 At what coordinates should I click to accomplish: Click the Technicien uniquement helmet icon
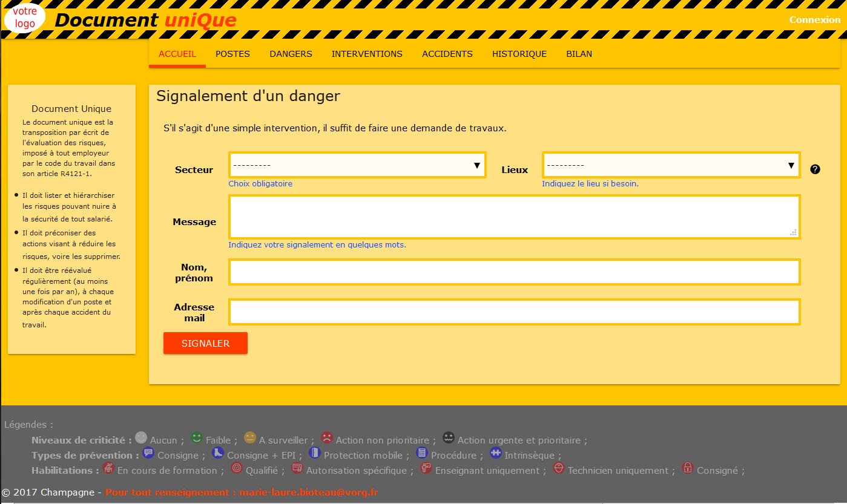tap(559, 468)
